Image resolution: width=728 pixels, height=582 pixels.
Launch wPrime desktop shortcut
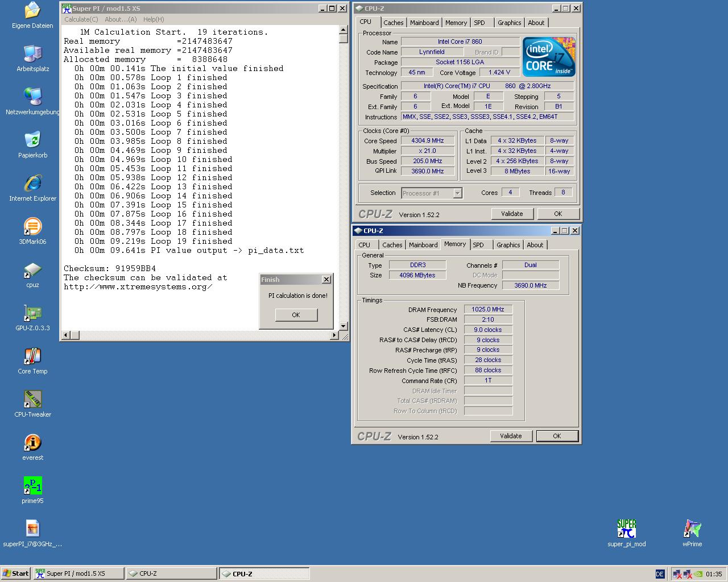[692, 534]
